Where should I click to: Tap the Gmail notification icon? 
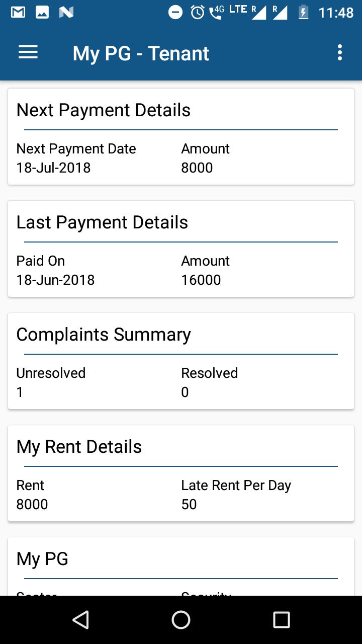[x=18, y=13]
